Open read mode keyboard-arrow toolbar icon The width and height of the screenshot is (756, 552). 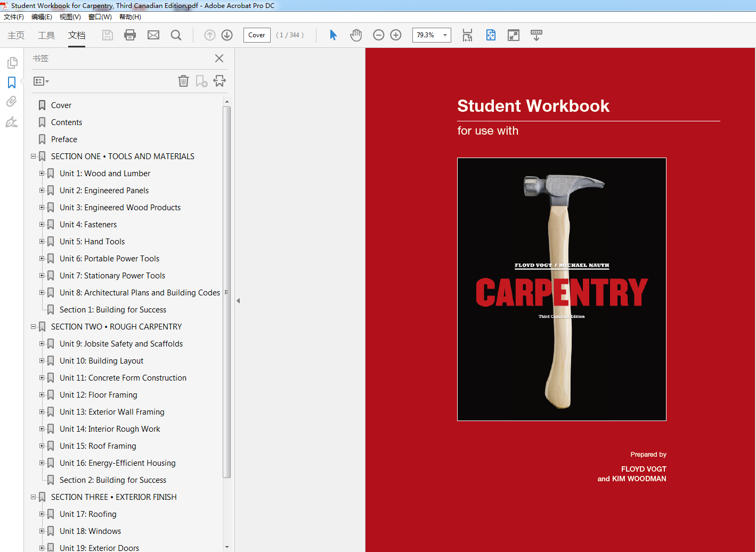pos(536,35)
